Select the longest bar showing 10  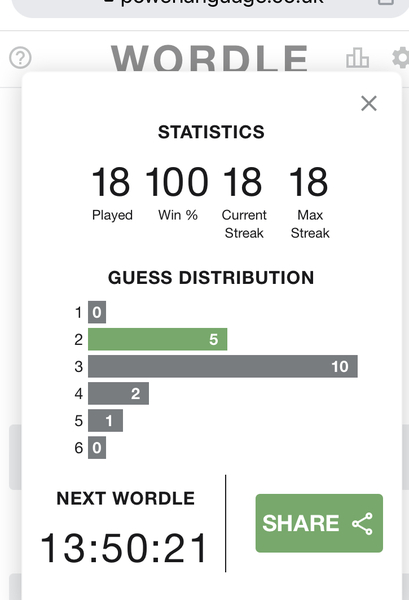(x=223, y=366)
